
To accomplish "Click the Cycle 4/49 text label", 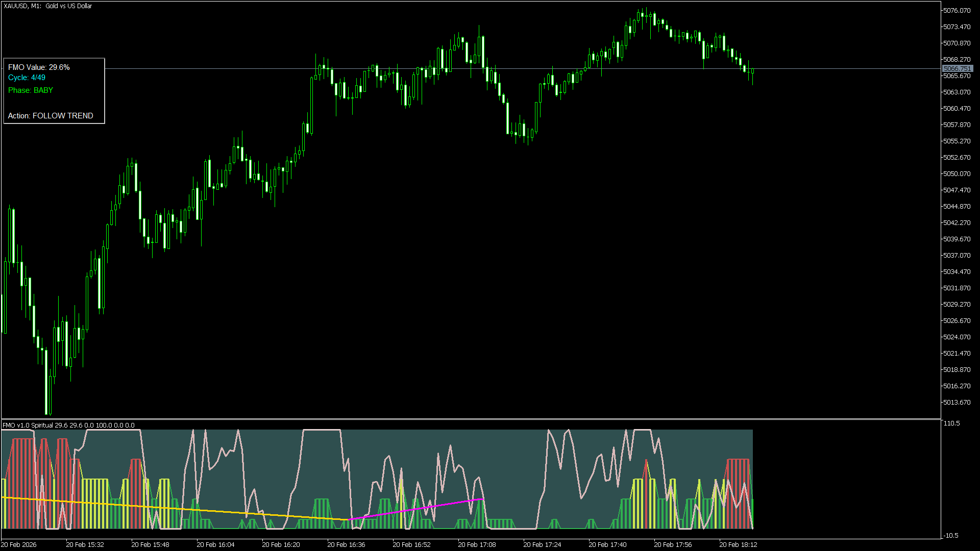I will coord(27,78).
